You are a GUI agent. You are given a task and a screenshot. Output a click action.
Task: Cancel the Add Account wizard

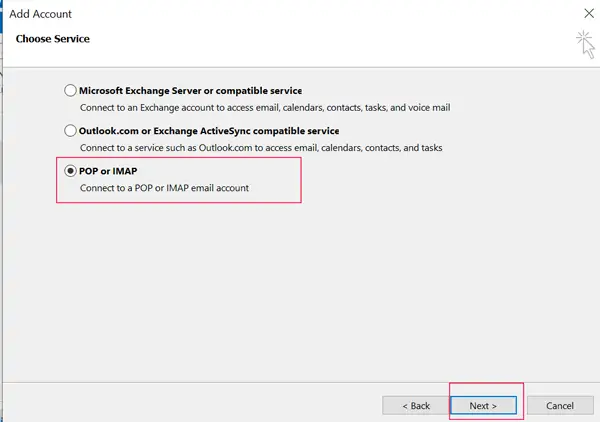click(559, 405)
